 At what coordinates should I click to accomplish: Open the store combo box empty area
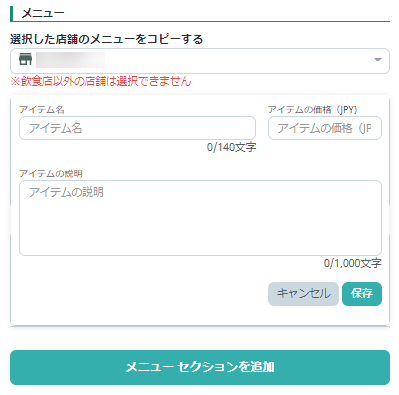(238, 61)
